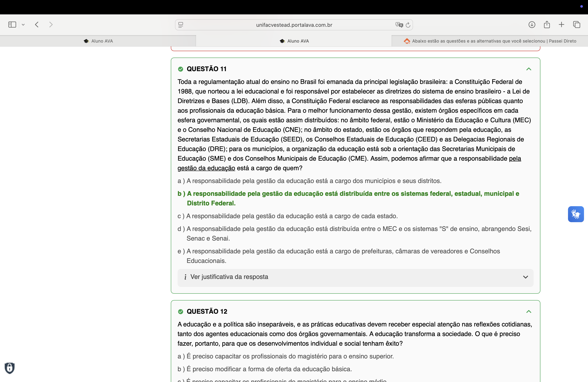Click the forward navigation arrow
Image resolution: width=588 pixels, height=382 pixels.
click(51, 25)
